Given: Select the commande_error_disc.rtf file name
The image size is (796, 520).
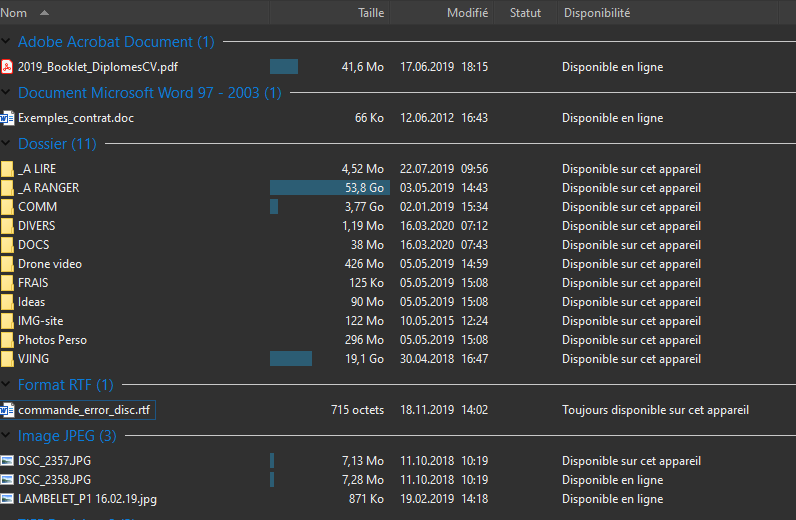Looking at the screenshot, I should click(x=84, y=410).
